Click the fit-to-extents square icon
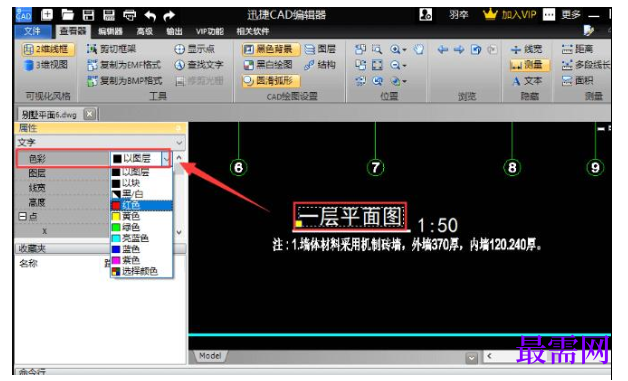The image size is (628, 381). (377, 65)
